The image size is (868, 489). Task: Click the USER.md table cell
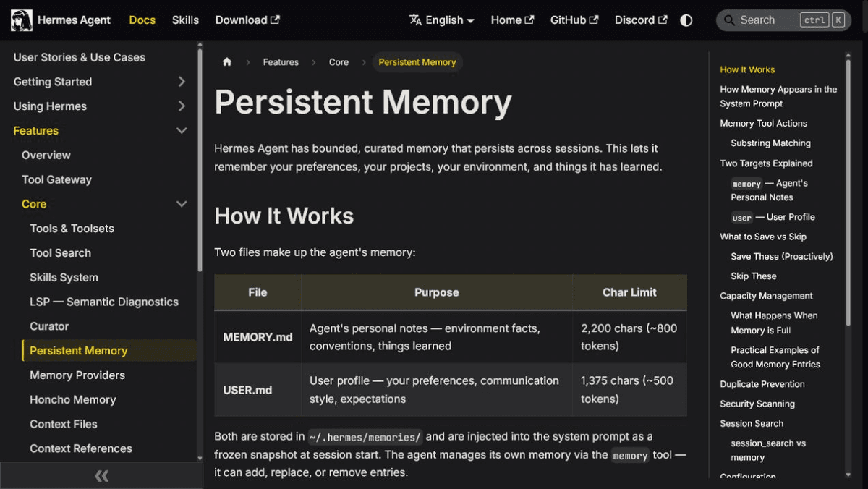coord(258,390)
